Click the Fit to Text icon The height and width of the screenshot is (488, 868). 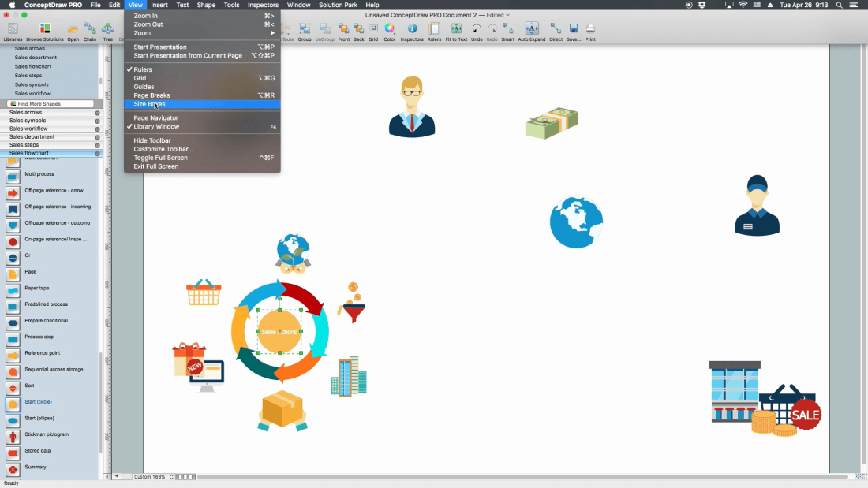[456, 32]
